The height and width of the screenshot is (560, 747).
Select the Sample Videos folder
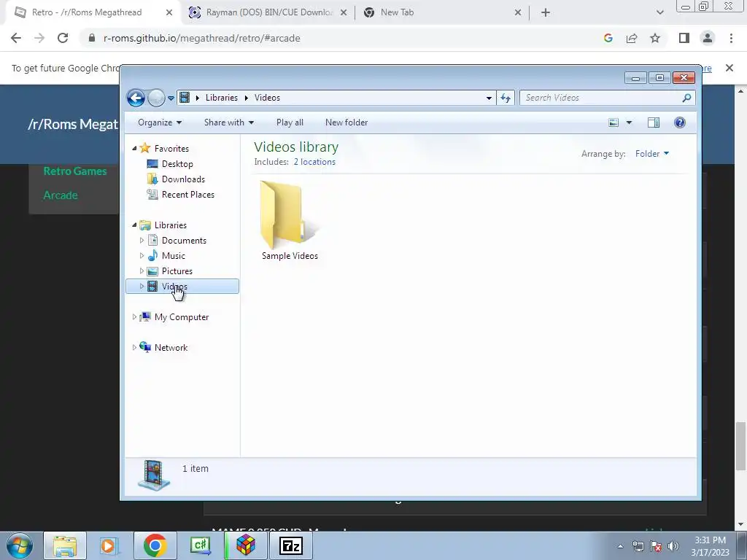click(x=290, y=220)
